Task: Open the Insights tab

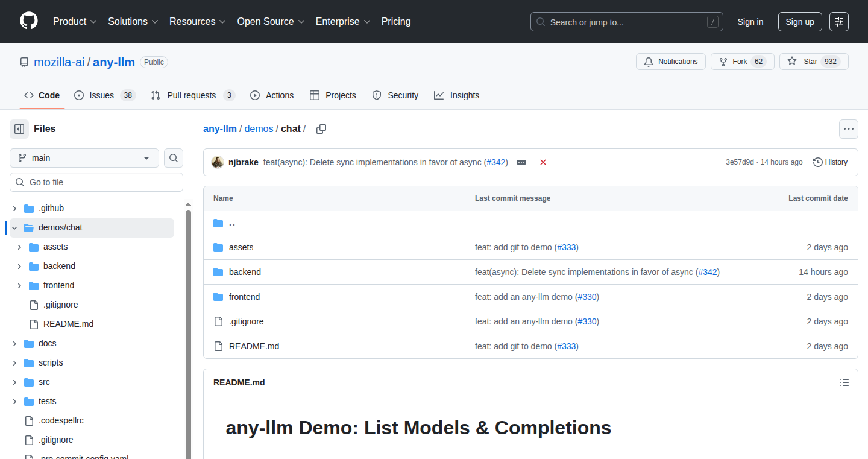Action: 456,95
